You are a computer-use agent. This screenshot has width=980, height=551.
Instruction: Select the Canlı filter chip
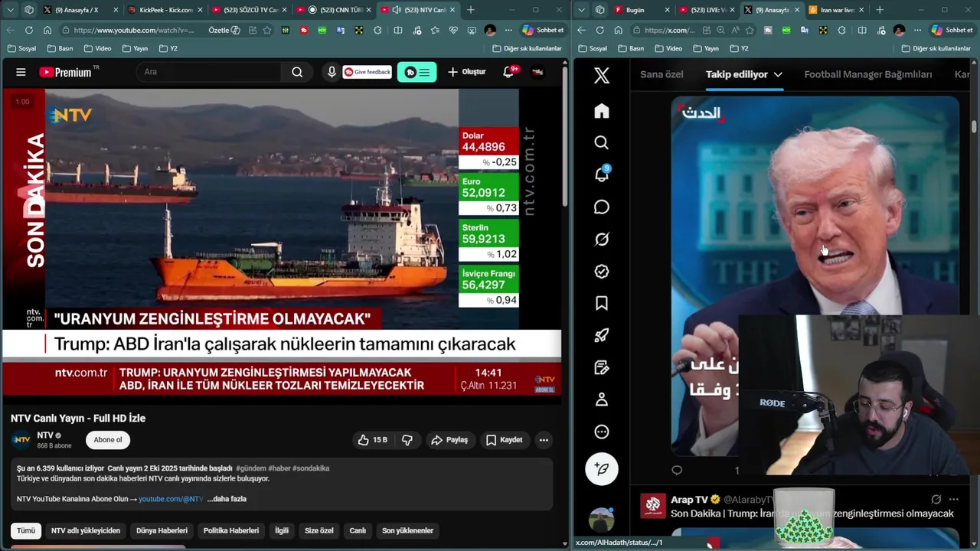[x=358, y=530]
